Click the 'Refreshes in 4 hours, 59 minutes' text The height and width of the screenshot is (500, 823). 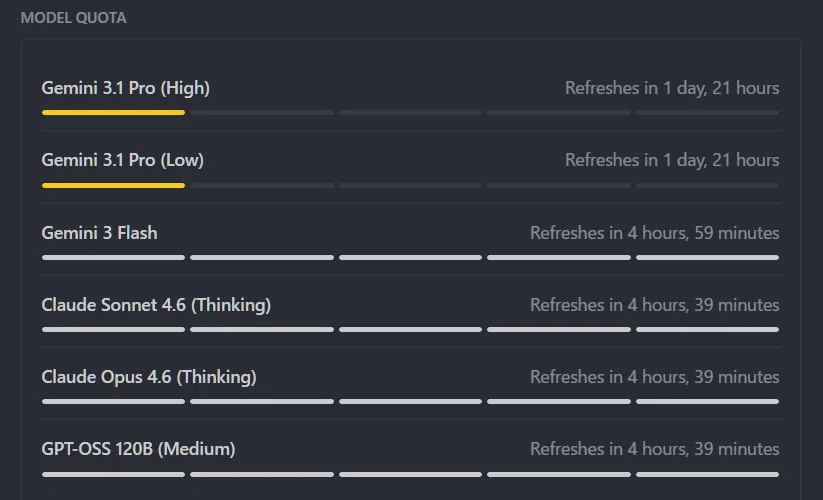[x=655, y=232]
